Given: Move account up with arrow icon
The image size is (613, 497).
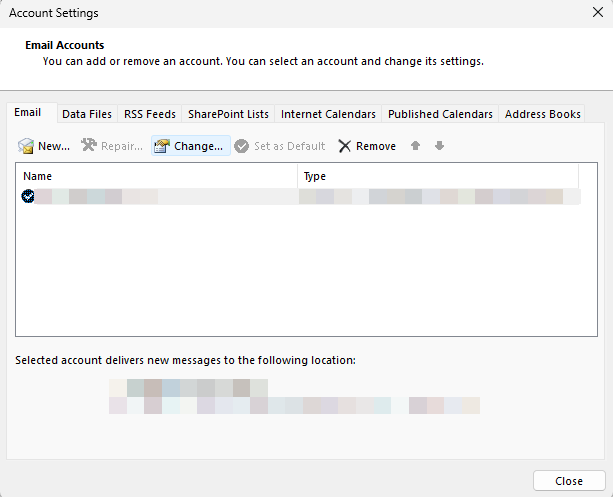Looking at the screenshot, I should pos(415,146).
